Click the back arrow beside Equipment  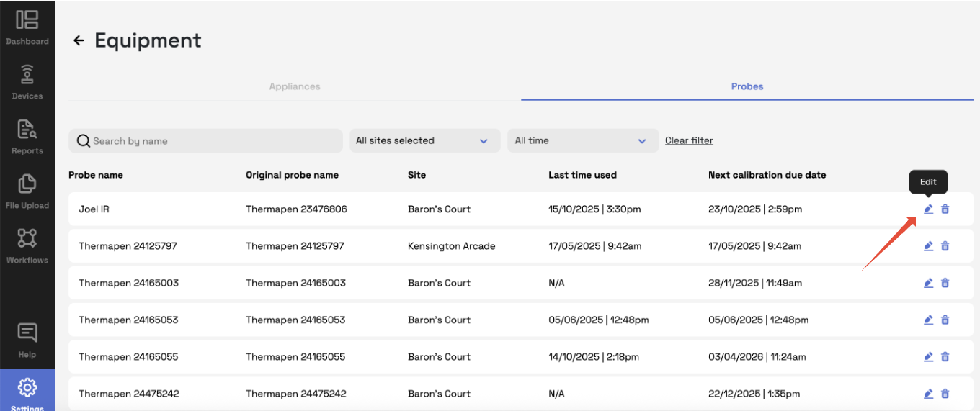pyautogui.click(x=79, y=41)
